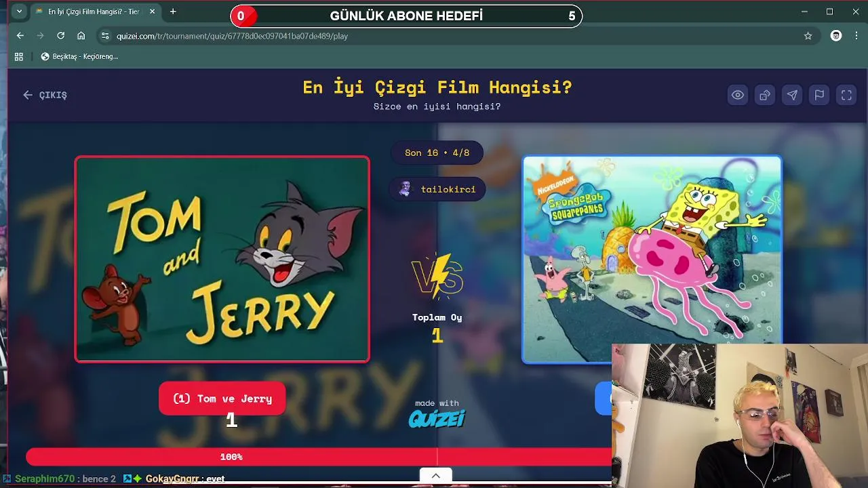This screenshot has height=488, width=868.
Task: Click the paper plane send icon
Action: tap(792, 95)
